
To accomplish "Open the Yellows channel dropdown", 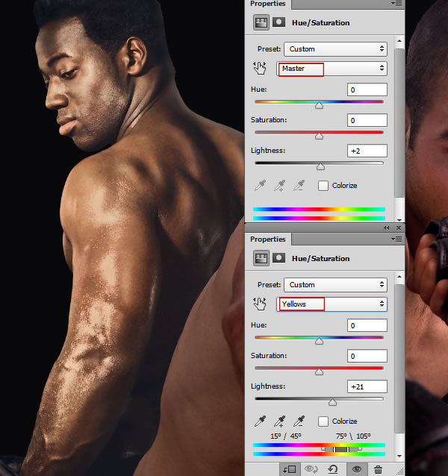I will click(332, 304).
